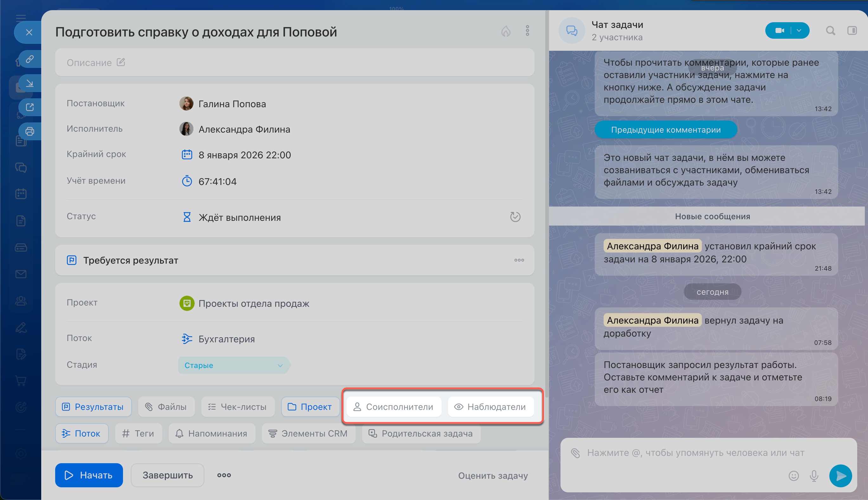Click the chat message input field
868x500 pixels.
pos(696,453)
